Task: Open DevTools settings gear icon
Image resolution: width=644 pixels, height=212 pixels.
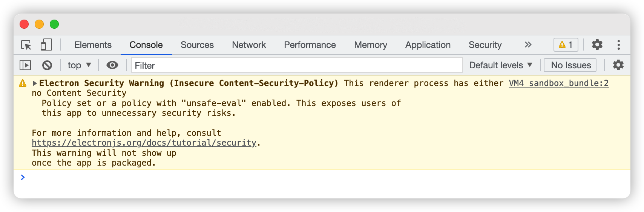Action: (597, 45)
